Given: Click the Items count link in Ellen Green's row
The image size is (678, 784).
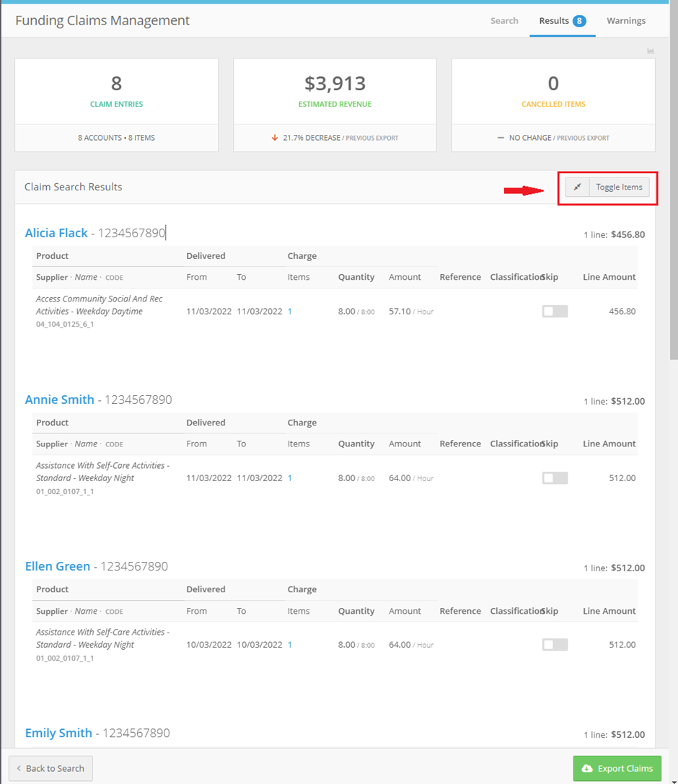Looking at the screenshot, I should (x=290, y=645).
